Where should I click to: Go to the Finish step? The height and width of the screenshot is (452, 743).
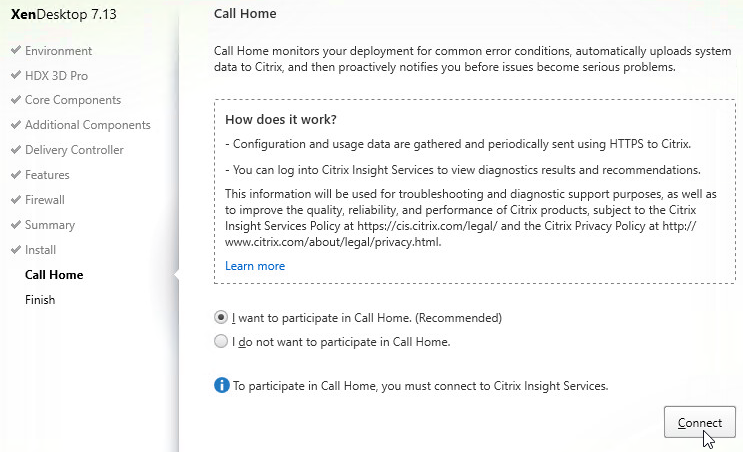click(x=40, y=300)
